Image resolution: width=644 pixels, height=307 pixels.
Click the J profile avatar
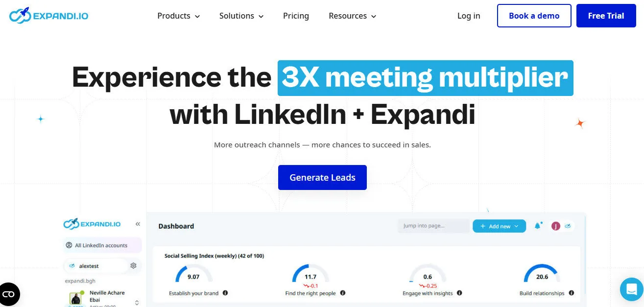tap(556, 226)
